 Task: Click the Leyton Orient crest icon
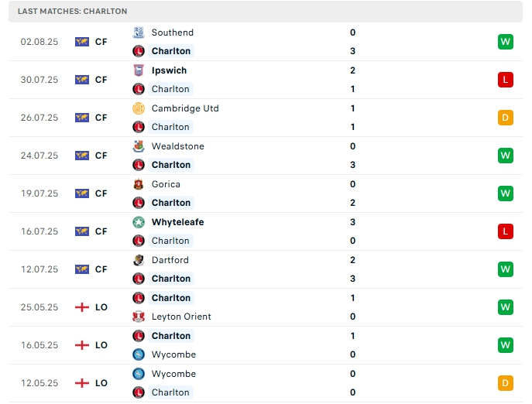click(x=139, y=317)
